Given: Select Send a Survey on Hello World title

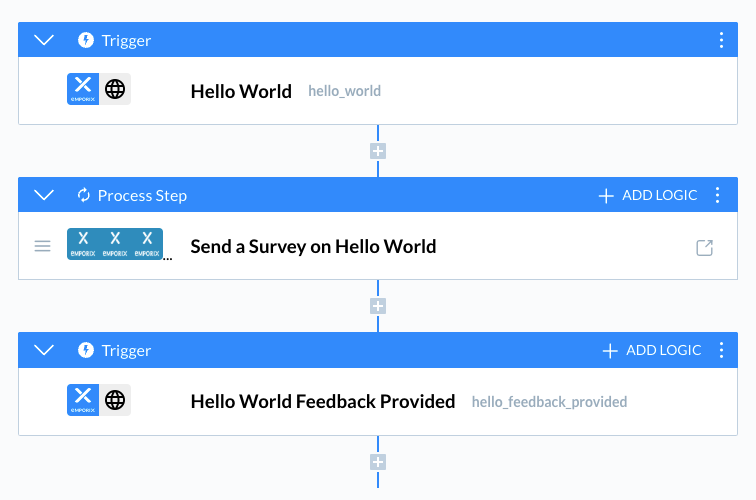Looking at the screenshot, I should coord(313,246).
